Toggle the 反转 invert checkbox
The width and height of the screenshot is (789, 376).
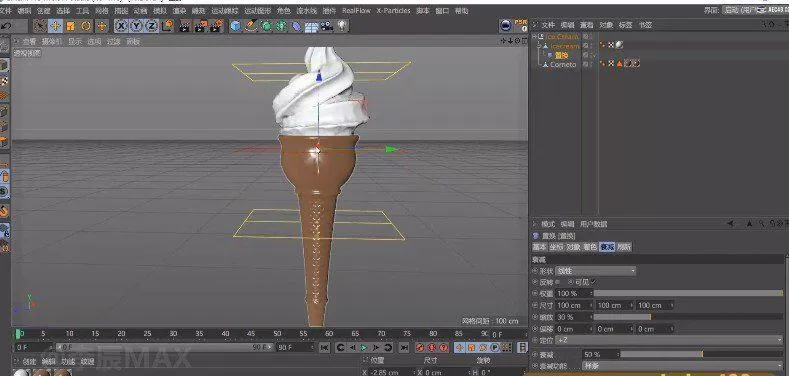(557, 282)
